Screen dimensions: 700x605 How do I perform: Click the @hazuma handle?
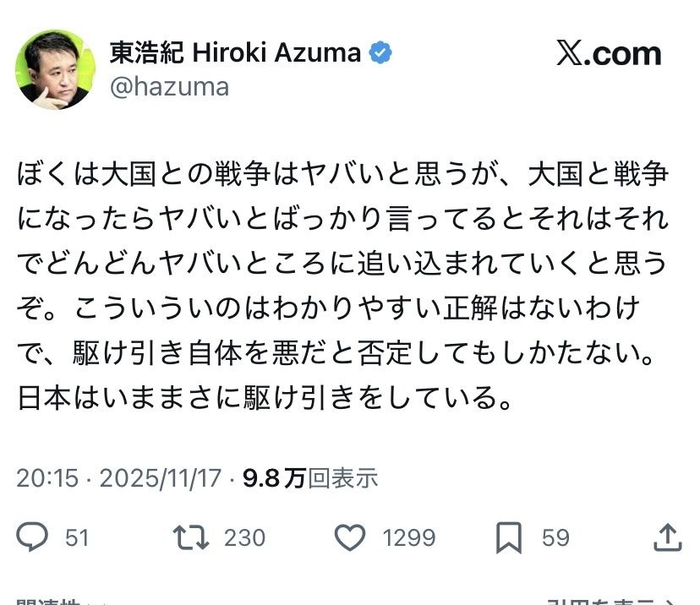point(169,86)
